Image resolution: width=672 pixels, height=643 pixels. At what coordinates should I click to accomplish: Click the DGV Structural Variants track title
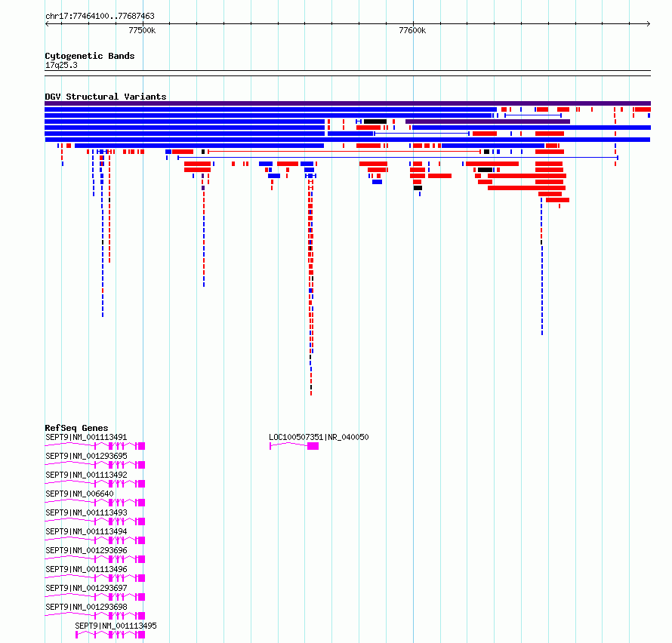click(x=106, y=97)
